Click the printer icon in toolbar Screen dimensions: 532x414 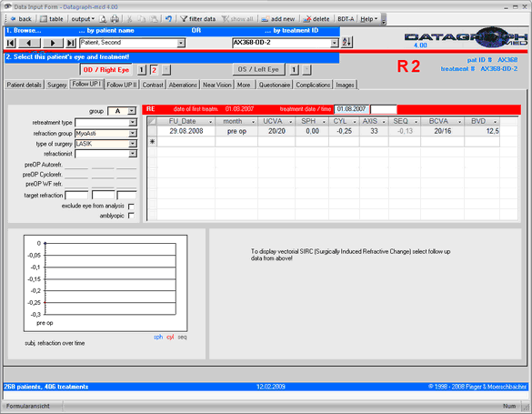click(115, 19)
